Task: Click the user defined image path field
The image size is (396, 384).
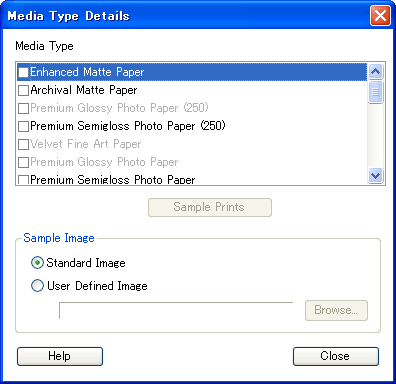Action: tap(176, 311)
